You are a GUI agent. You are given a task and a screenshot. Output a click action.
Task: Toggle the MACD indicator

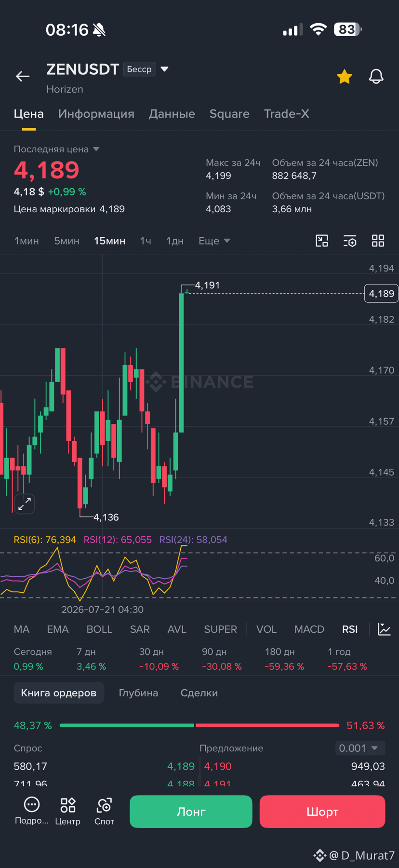(309, 629)
